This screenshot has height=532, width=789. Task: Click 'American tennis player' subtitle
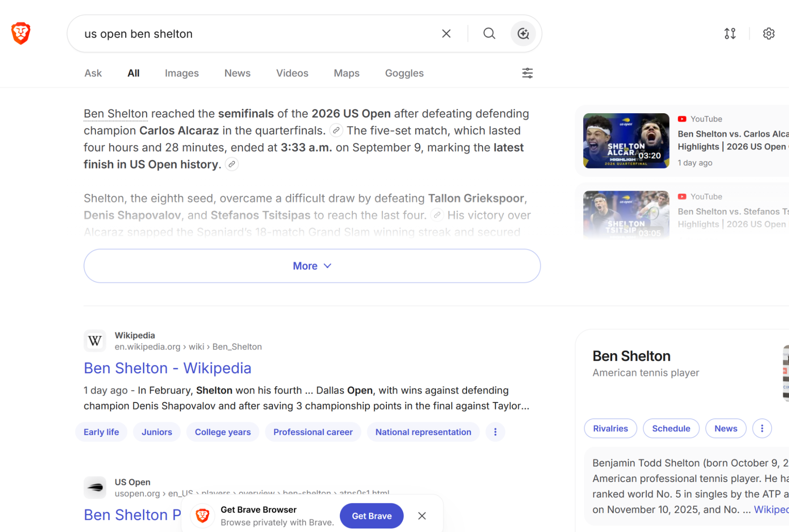coord(645,373)
